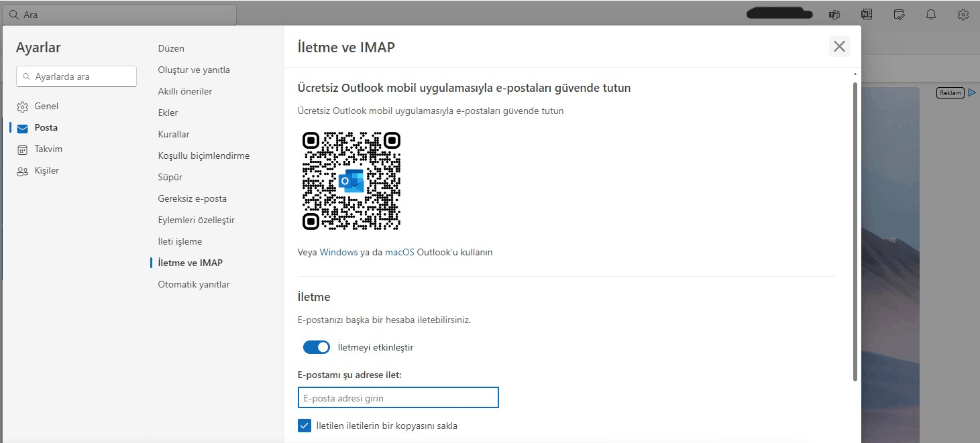Click the Ayarlar title
The height and width of the screenshot is (443, 980).
[38, 48]
